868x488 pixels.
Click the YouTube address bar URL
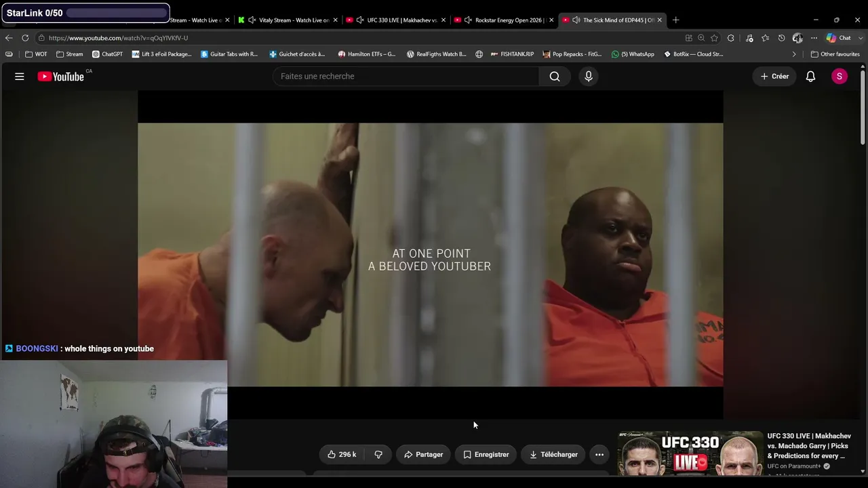118,38
